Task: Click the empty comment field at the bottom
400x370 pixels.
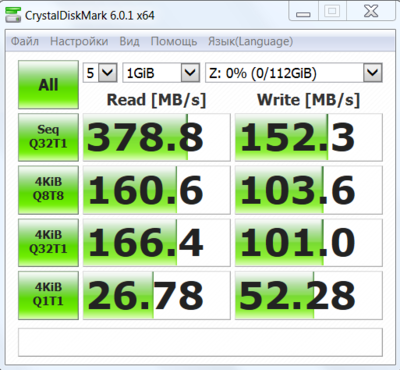Action: (x=200, y=342)
